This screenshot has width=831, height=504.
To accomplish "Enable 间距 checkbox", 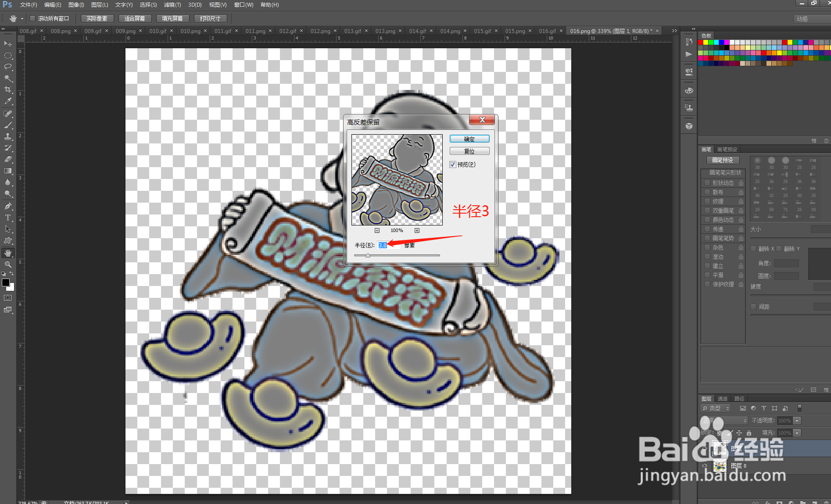I will point(753,307).
